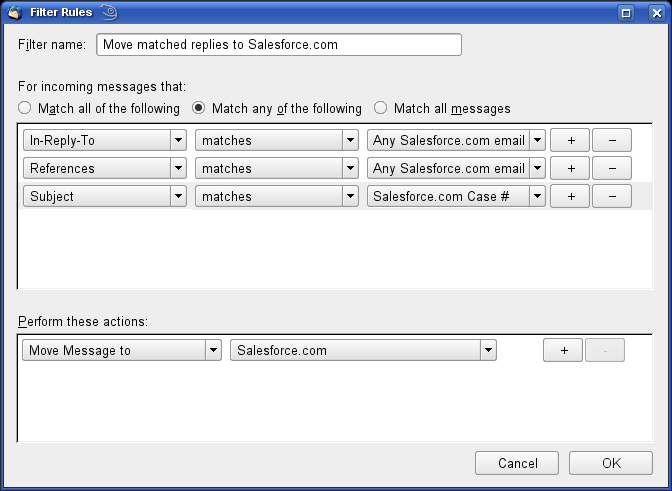The image size is (672, 491).
Task: Add another action with plus button
Action: coord(563,350)
